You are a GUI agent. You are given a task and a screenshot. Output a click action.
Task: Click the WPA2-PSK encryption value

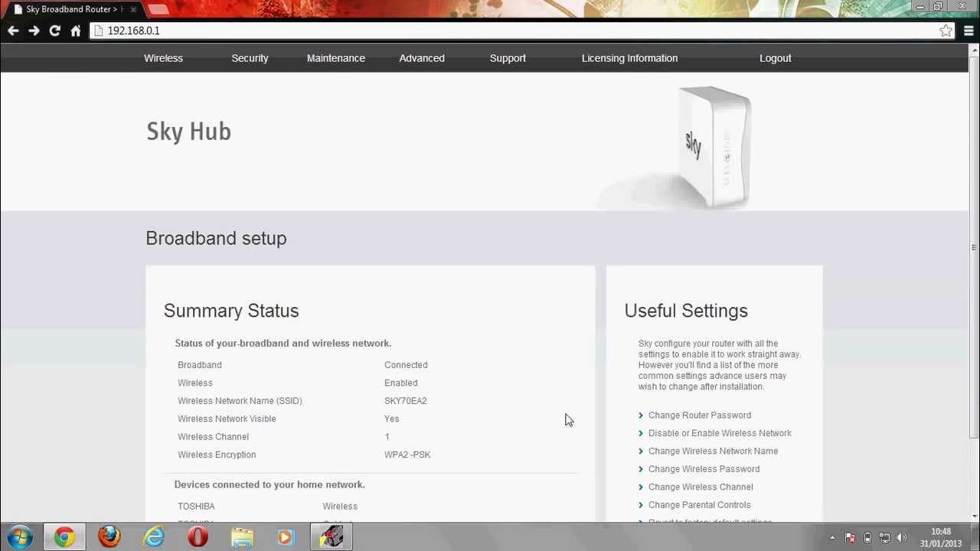407,455
